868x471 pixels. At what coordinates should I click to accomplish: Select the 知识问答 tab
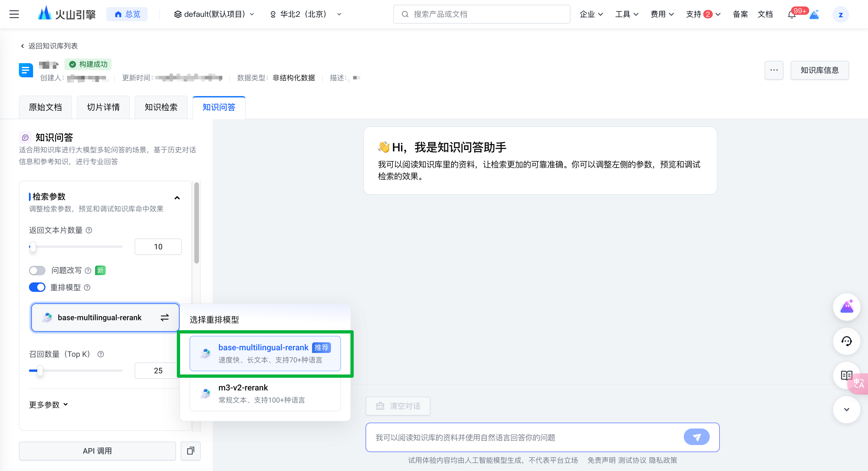pyautogui.click(x=219, y=107)
